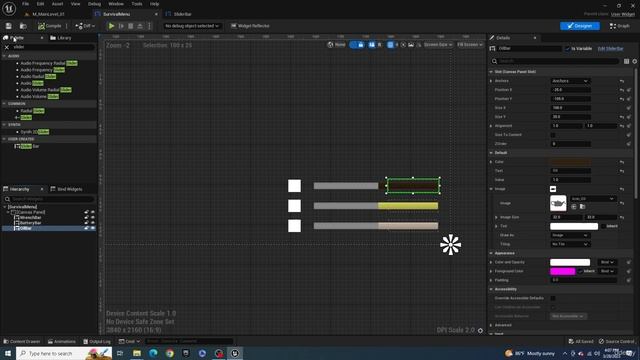Toggle lock icon on the BatteryBar row
Viewport: 640px width, 360px height.
click(x=86, y=223)
